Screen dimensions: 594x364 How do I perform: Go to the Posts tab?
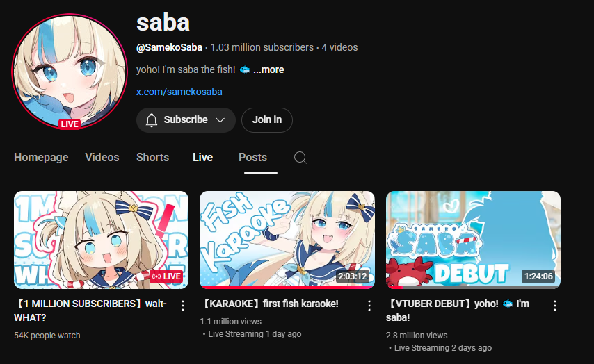[x=252, y=158]
